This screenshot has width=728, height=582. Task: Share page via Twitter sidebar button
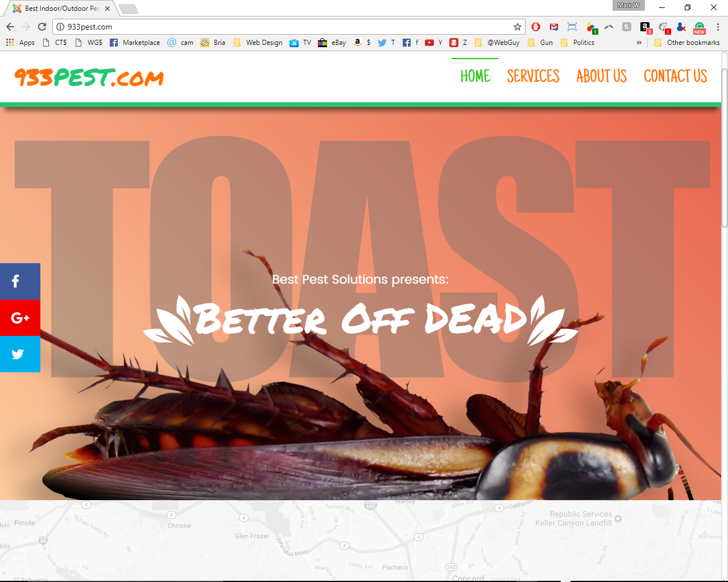(20, 354)
